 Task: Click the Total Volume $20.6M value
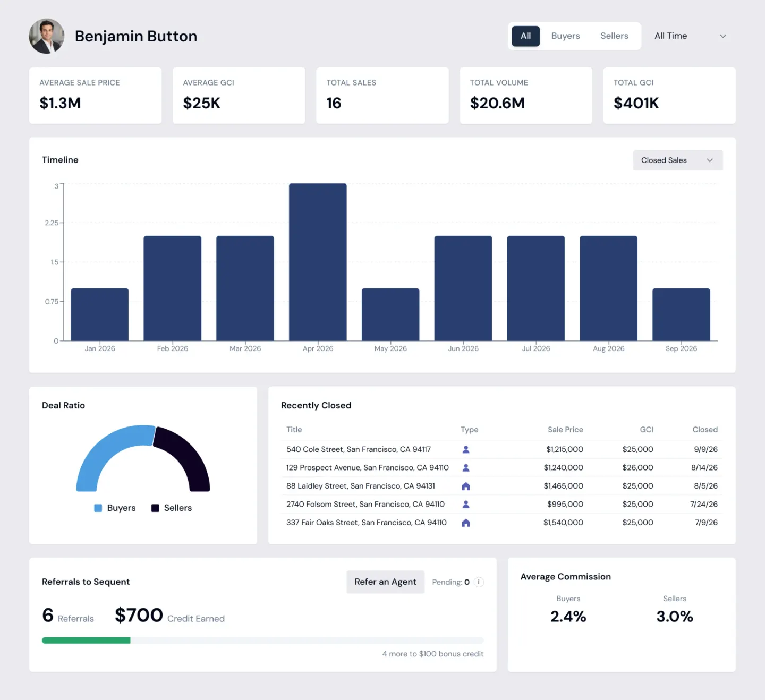pos(497,103)
